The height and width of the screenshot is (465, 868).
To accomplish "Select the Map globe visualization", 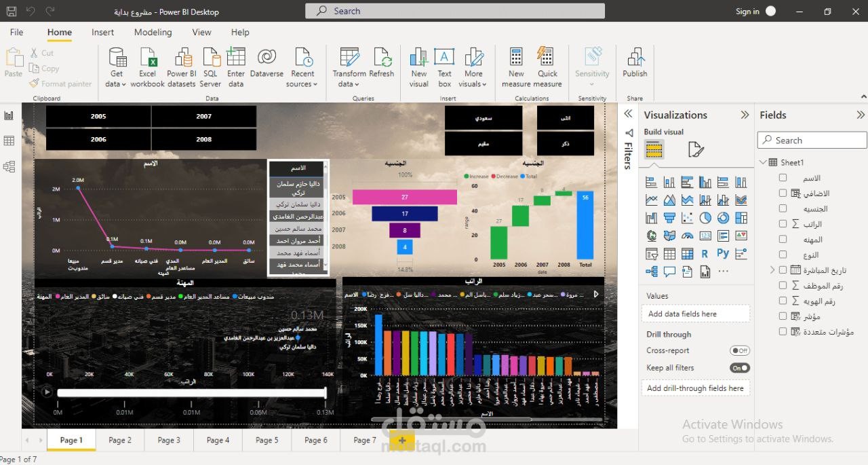I will coord(652,236).
